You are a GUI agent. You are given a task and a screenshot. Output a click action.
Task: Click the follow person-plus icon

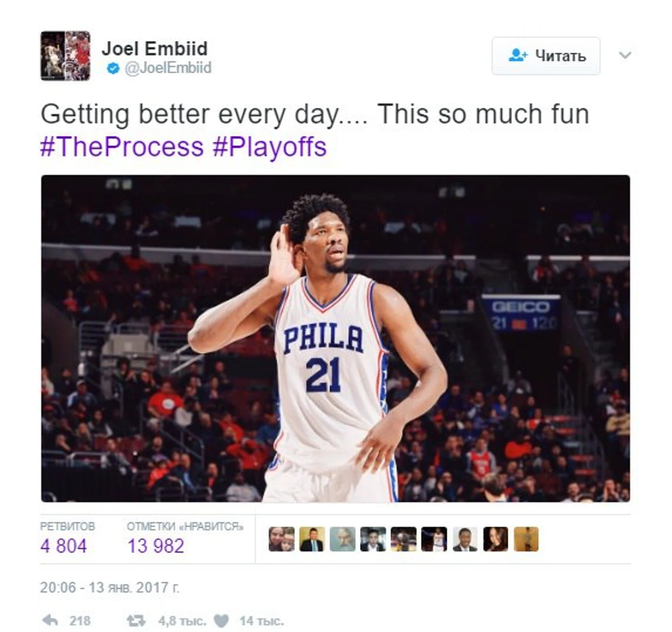click(518, 56)
